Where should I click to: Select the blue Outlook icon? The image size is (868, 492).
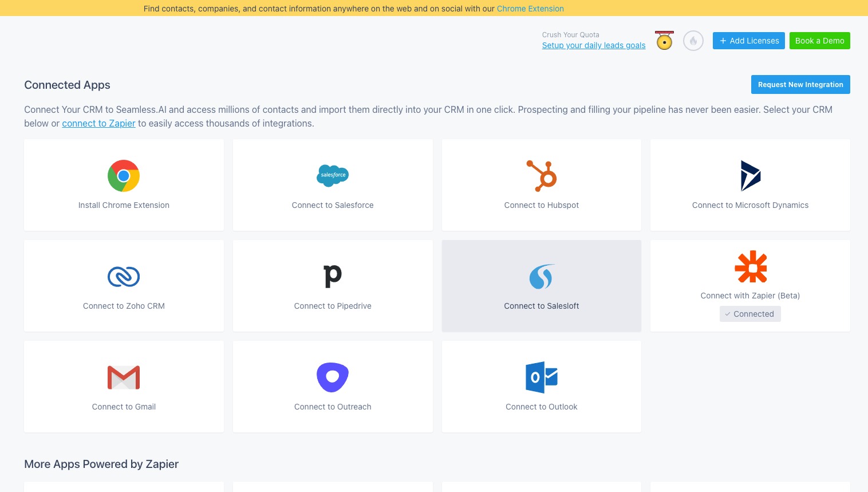[542, 377]
